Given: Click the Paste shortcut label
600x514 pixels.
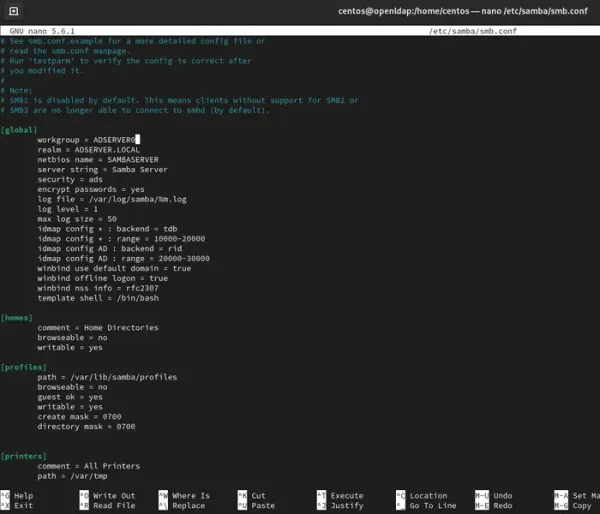Looking at the screenshot, I should [263, 506].
